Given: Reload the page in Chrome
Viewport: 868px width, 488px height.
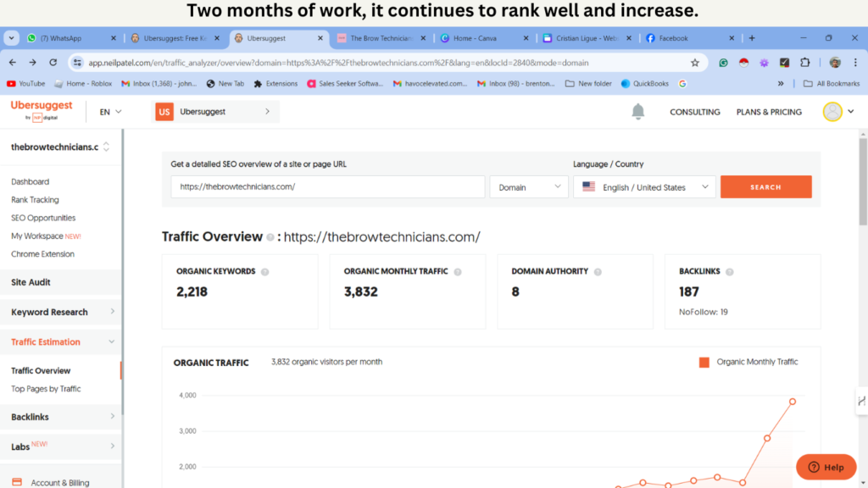Looking at the screenshot, I should click(x=53, y=63).
